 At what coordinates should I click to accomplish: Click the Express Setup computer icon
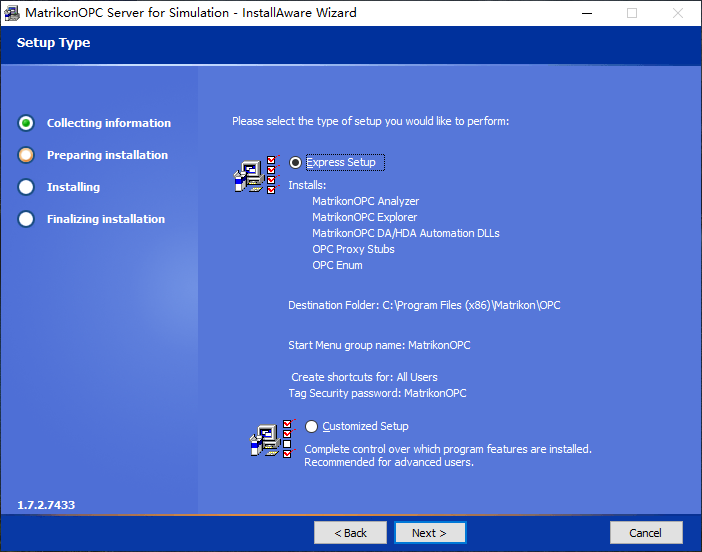257,175
